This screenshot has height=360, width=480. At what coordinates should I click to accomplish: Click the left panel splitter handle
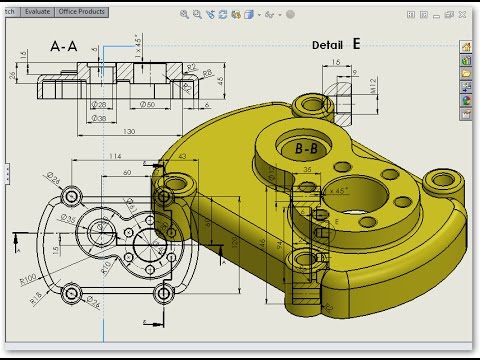tap(7, 173)
